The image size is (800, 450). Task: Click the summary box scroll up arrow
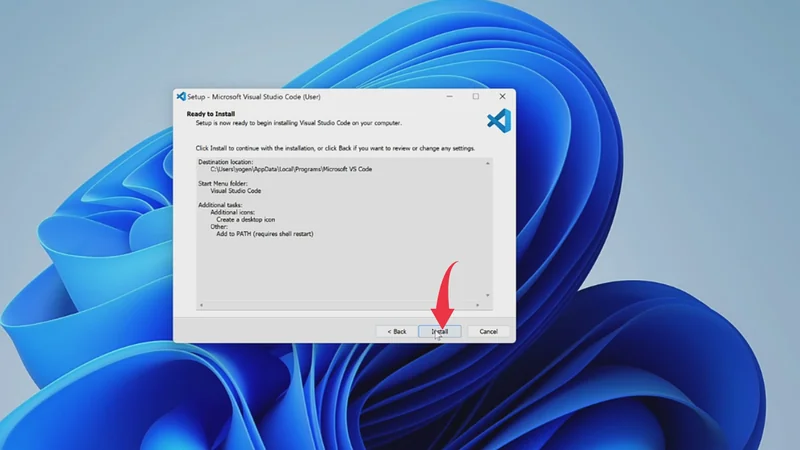tap(488, 161)
